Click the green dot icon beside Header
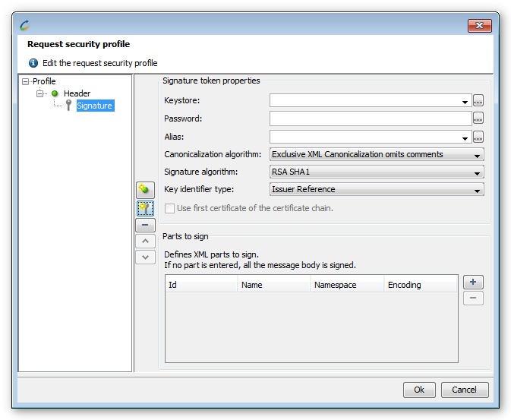The image size is (511, 420). 55,93
